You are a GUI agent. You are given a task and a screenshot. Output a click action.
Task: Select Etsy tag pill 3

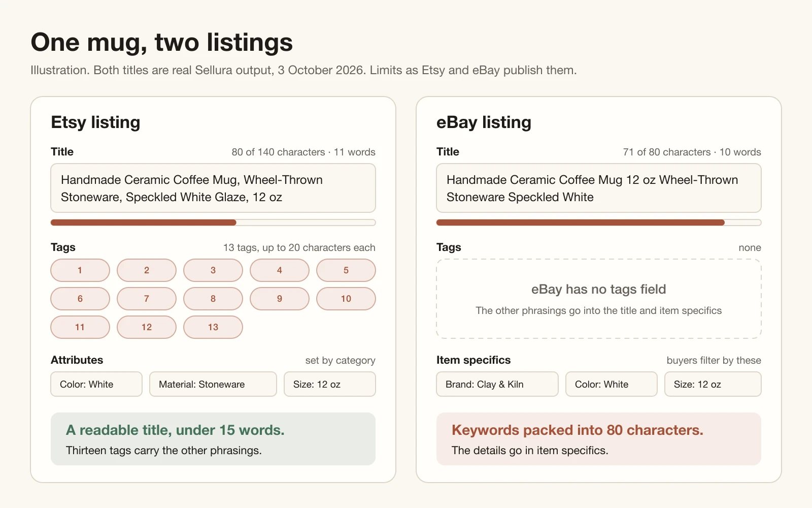tap(213, 270)
